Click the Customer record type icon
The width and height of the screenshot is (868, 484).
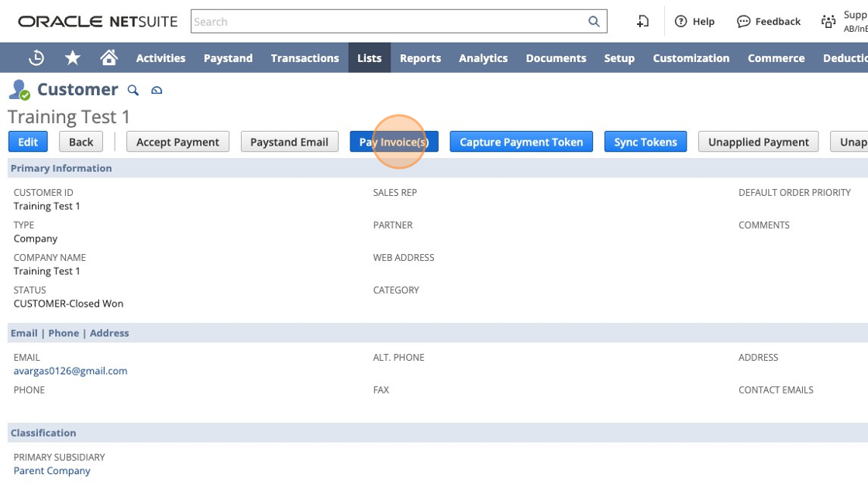pyautogui.click(x=19, y=90)
